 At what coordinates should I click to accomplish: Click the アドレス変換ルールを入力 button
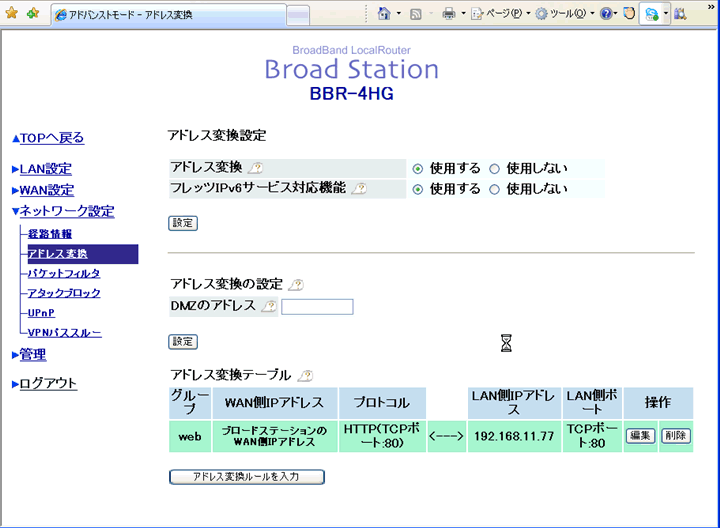(247, 477)
